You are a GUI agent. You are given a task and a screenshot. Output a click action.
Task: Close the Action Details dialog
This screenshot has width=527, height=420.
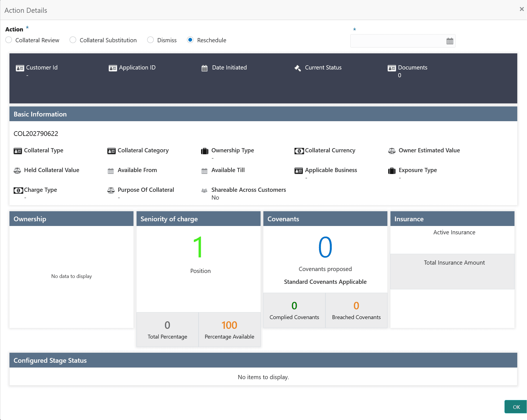pos(521,9)
